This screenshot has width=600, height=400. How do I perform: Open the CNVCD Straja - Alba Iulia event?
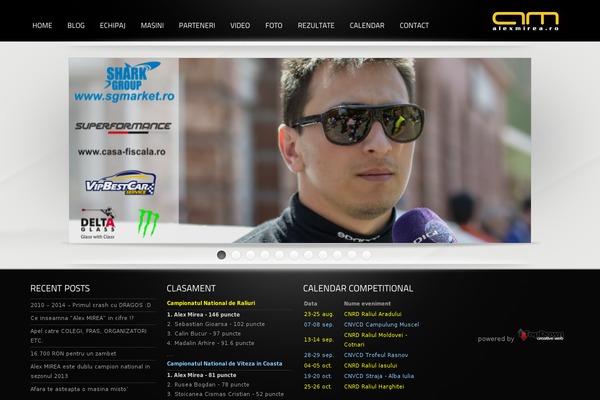coord(379,376)
